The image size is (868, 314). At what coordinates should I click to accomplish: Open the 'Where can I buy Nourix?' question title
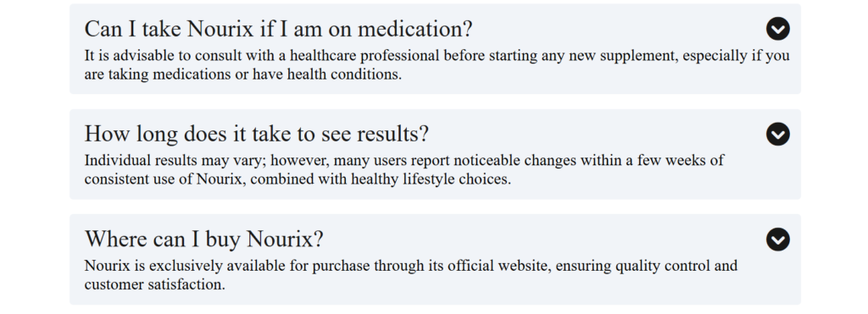pos(203,240)
